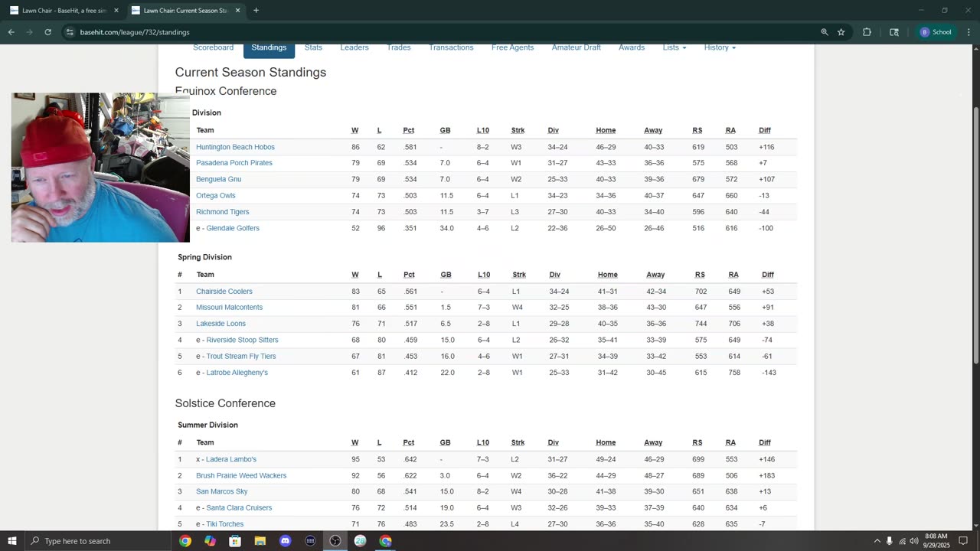This screenshot has width=980, height=551.
Task: Open the Transactions nav tab
Action: [x=451, y=47]
